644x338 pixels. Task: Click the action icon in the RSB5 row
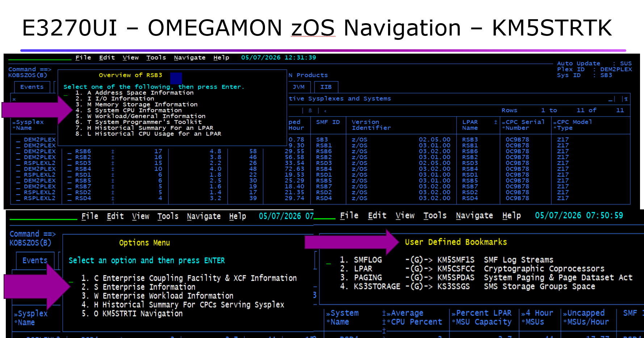pos(113,181)
